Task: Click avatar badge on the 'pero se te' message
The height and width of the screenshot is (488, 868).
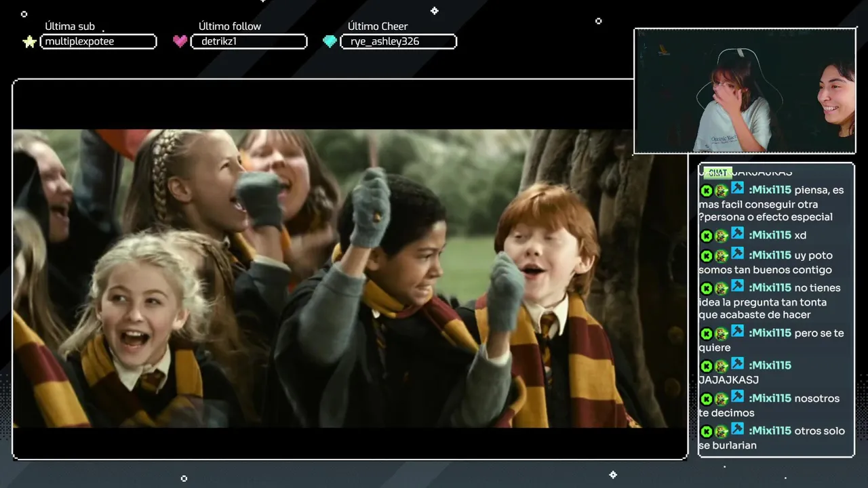Action: [x=722, y=334]
